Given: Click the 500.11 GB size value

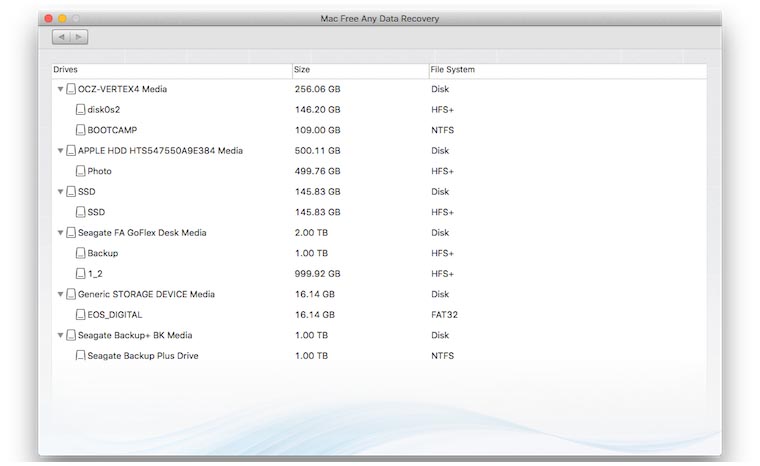Looking at the screenshot, I should pyautogui.click(x=317, y=151).
